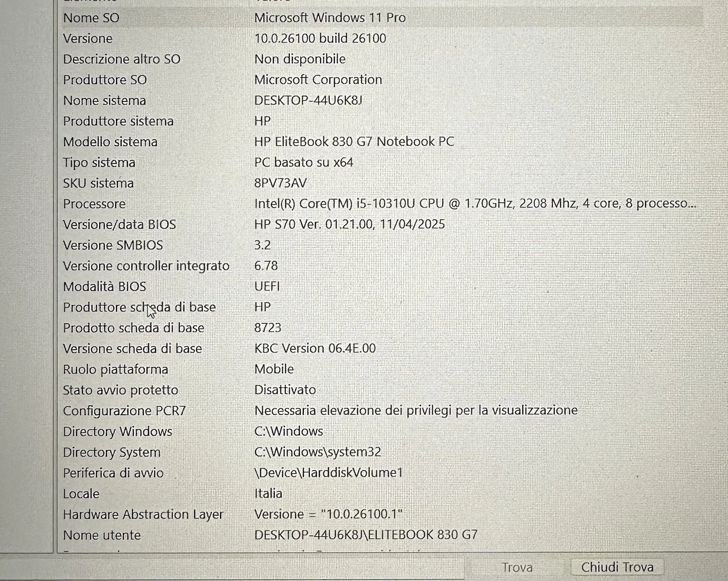This screenshot has height=581, width=728.
Task: Select the Intel Core i5-10310U processor value
Action: [x=475, y=204]
